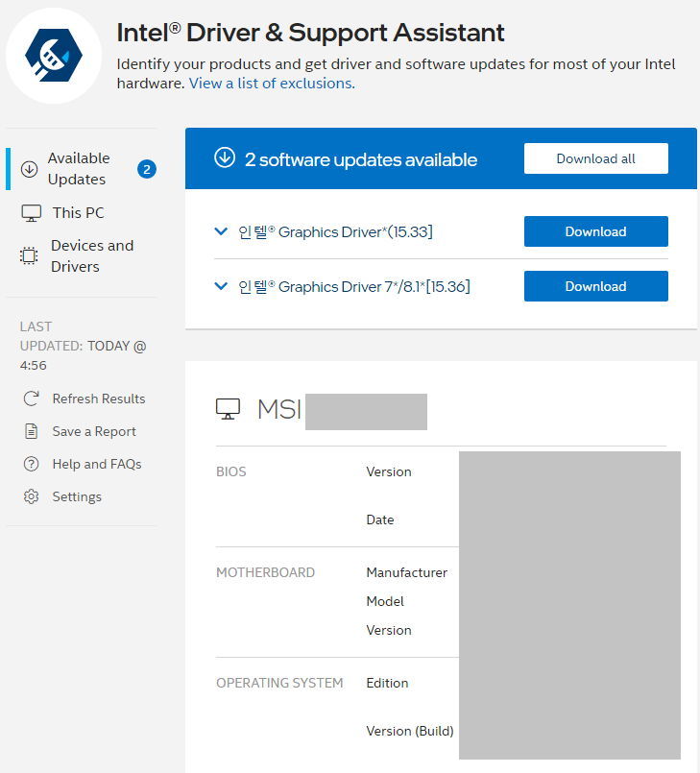This screenshot has height=773, width=700.
Task: Open Help and FAQs
Action: point(97,464)
